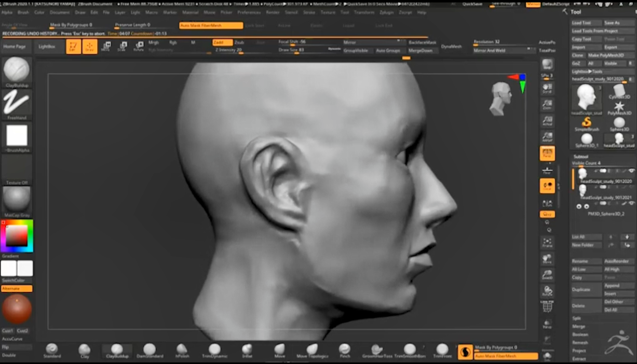Click the Zoom canvas icon
This screenshot has width=637, height=364.
547,104
